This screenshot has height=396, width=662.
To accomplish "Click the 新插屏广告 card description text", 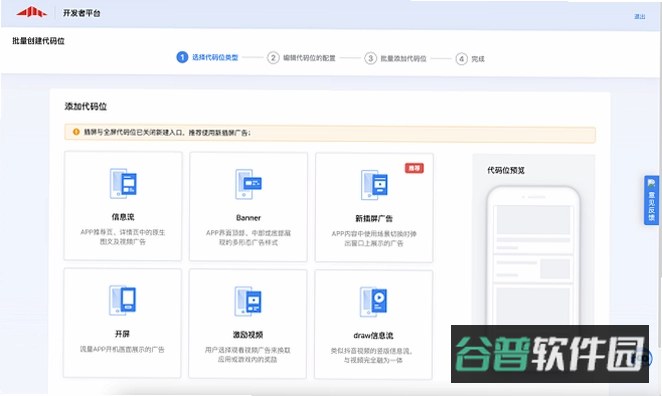I will pyautogui.click(x=374, y=239).
